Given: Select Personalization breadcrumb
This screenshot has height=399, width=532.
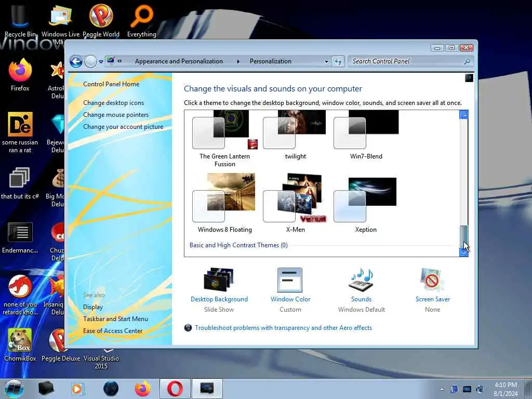Looking at the screenshot, I should 270,61.
